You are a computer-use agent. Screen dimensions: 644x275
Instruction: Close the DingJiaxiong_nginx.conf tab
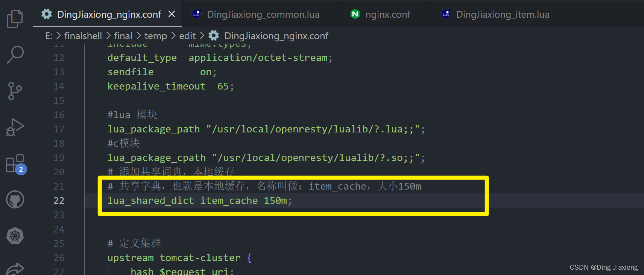(172, 14)
